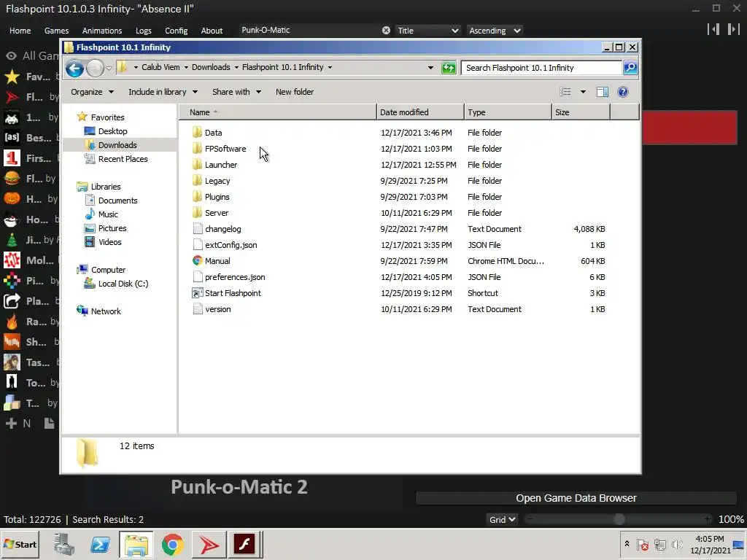Expand Include in library dropdown
The width and height of the screenshot is (747, 560).
pos(163,92)
